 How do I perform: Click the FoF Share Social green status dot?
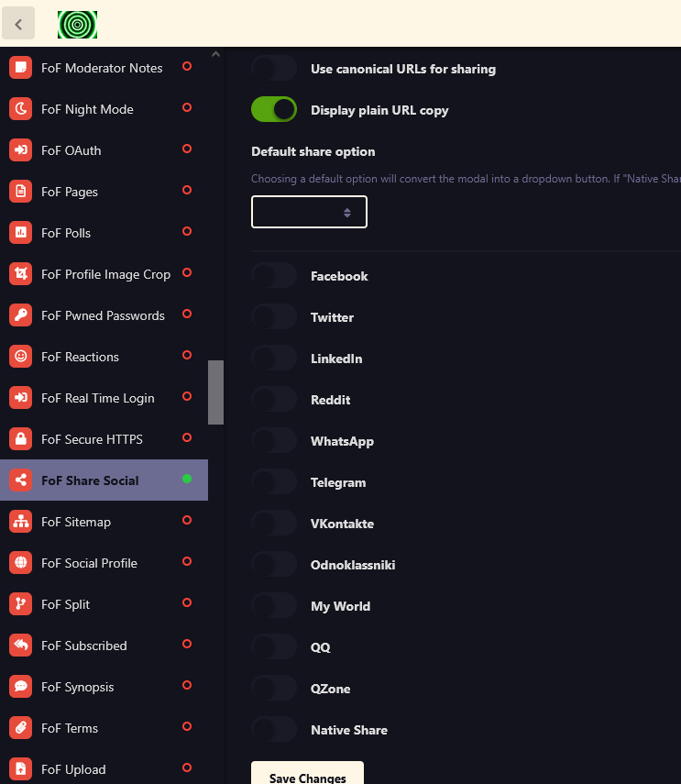click(187, 479)
